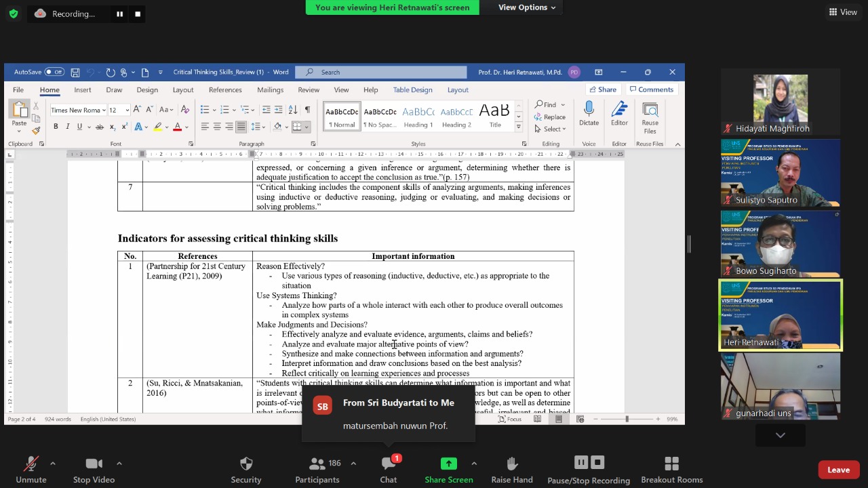Open the Word Editor tool
Viewport: 868px width, 488px height.
[x=619, y=110]
